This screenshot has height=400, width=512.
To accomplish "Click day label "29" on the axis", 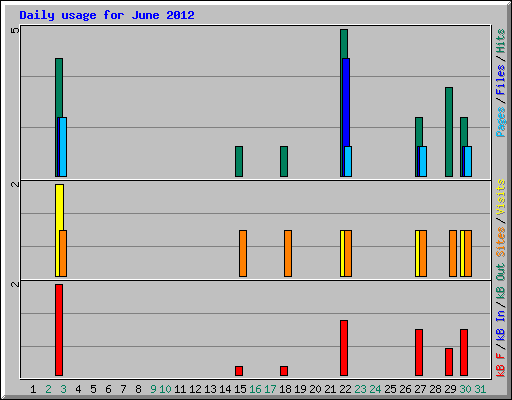I will 450,389.
